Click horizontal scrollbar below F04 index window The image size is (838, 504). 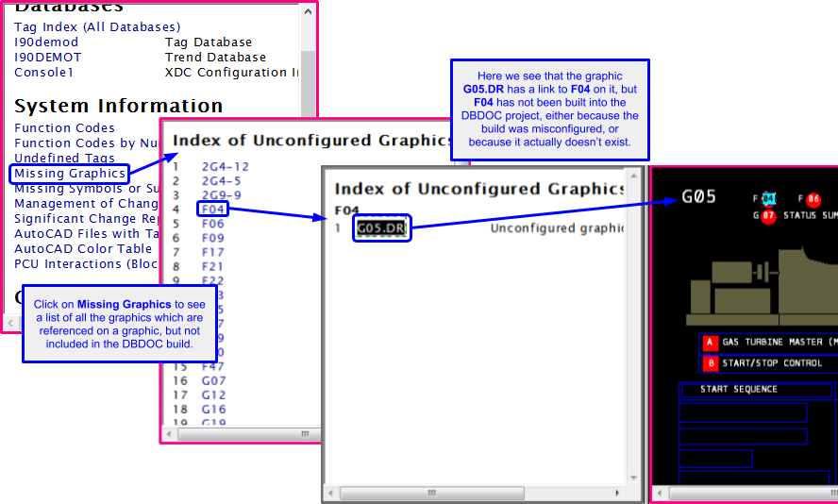[x=472, y=493]
